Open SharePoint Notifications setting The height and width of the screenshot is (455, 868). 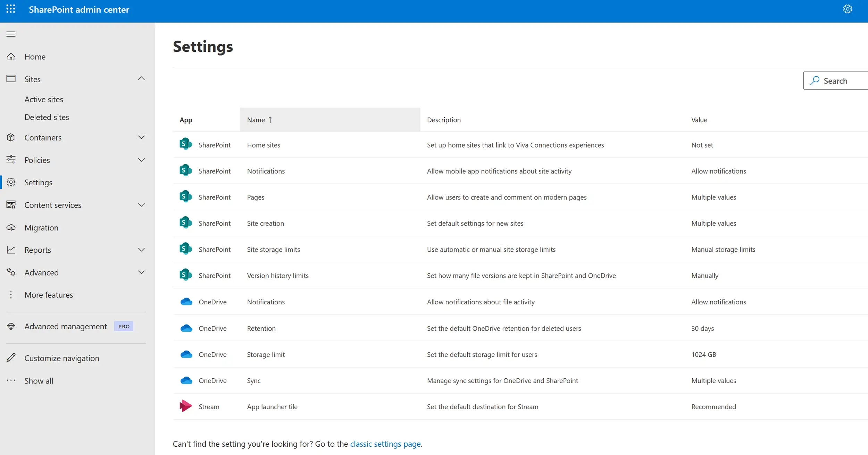(266, 171)
